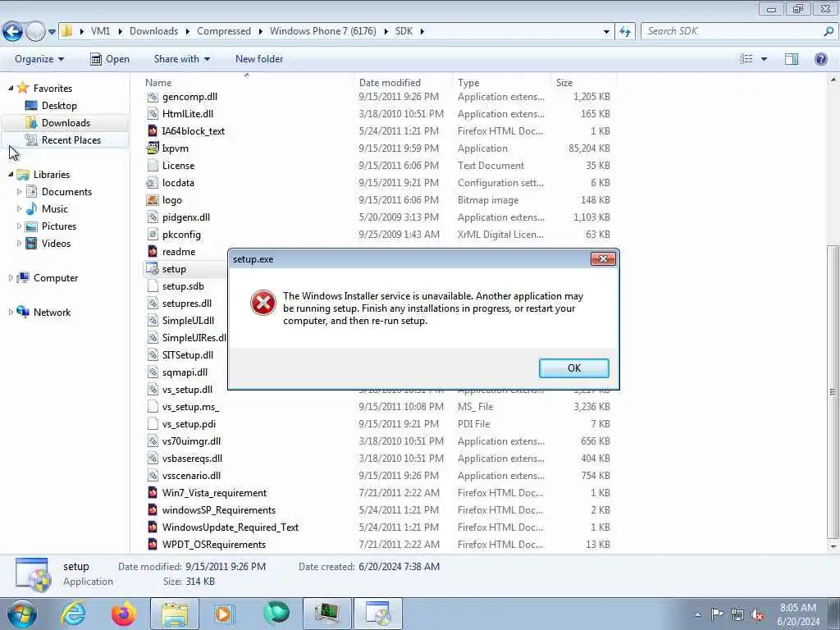
Task: Click Windows Explorer taskbar button
Action: click(x=175, y=614)
